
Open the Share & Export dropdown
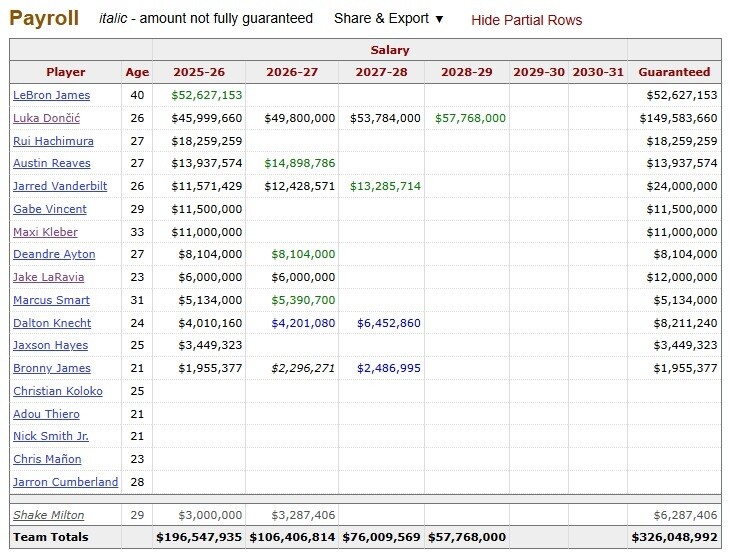[x=388, y=19]
